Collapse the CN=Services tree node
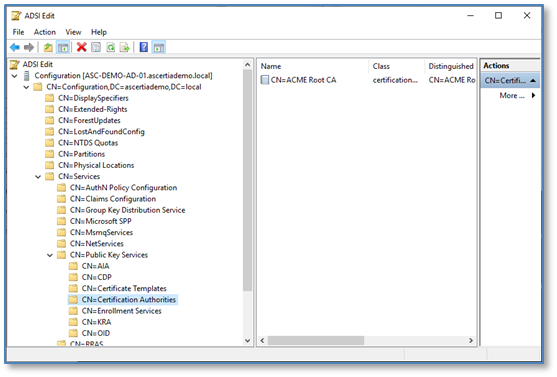557x377 pixels. click(x=38, y=177)
